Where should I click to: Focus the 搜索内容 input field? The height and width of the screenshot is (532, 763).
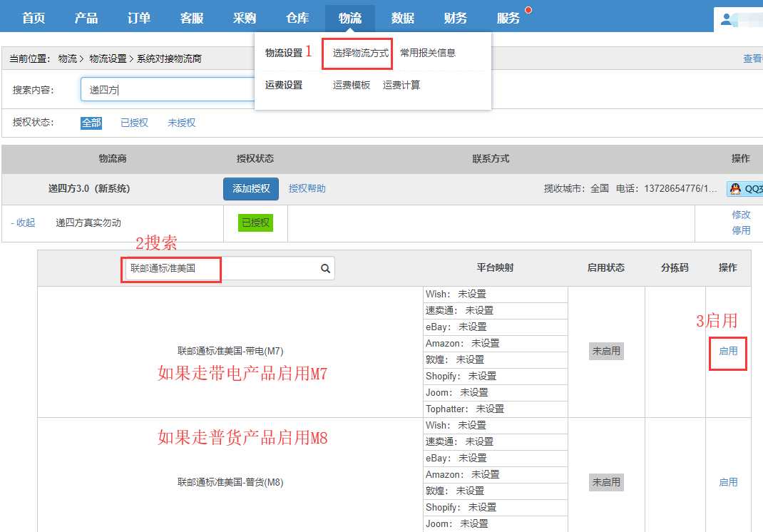pyautogui.click(x=168, y=90)
